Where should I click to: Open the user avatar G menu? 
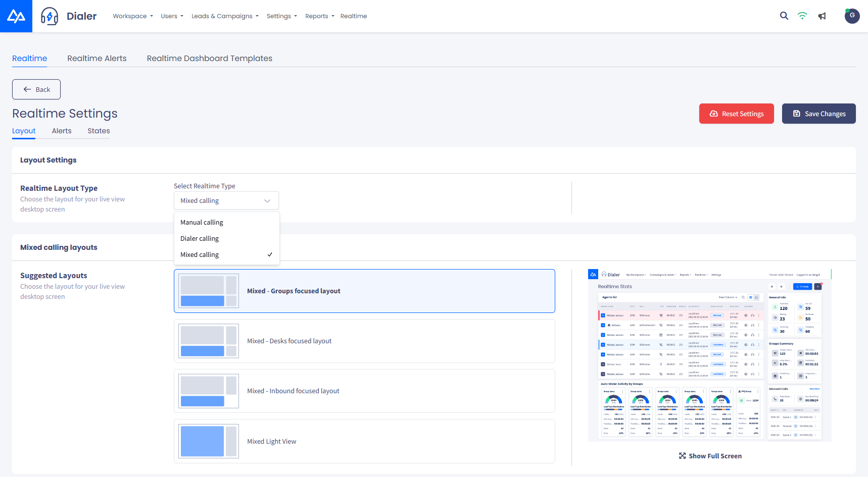[x=852, y=16]
